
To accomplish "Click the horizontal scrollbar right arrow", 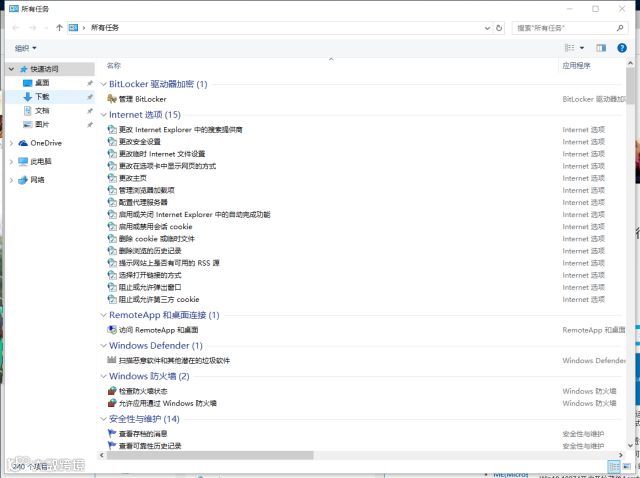I will [x=621, y=455].
